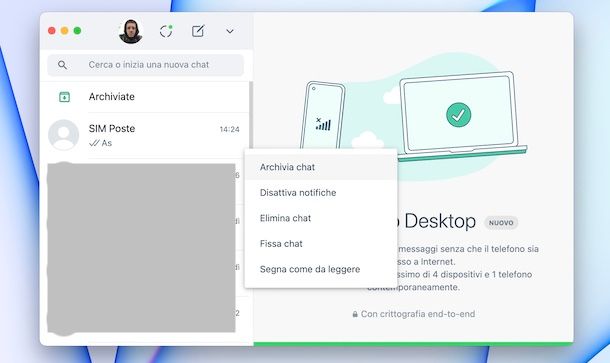Click the SIM Poste time 14:24
610x363 pixels.
click(230, 129)
